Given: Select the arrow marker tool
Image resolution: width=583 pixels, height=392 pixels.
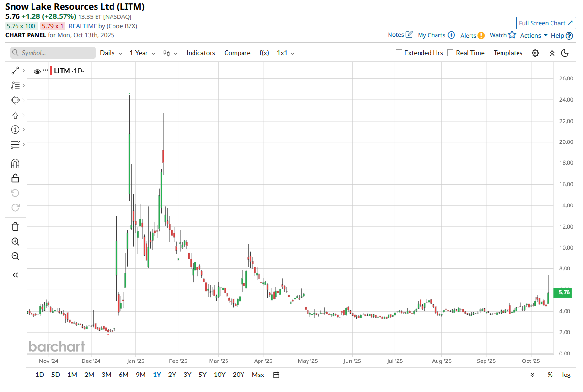Looking at the screenshot, I should pos(15,115).
